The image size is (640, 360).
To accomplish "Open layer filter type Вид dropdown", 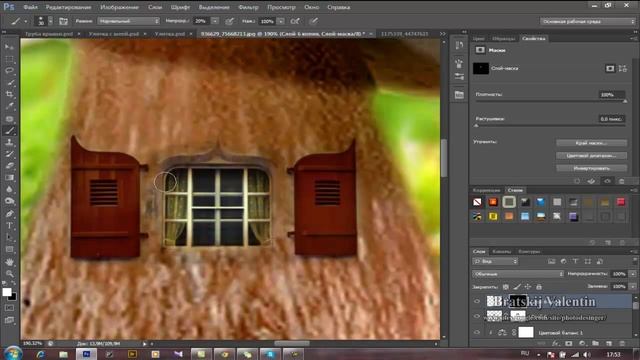I will (x=495, y=261).
